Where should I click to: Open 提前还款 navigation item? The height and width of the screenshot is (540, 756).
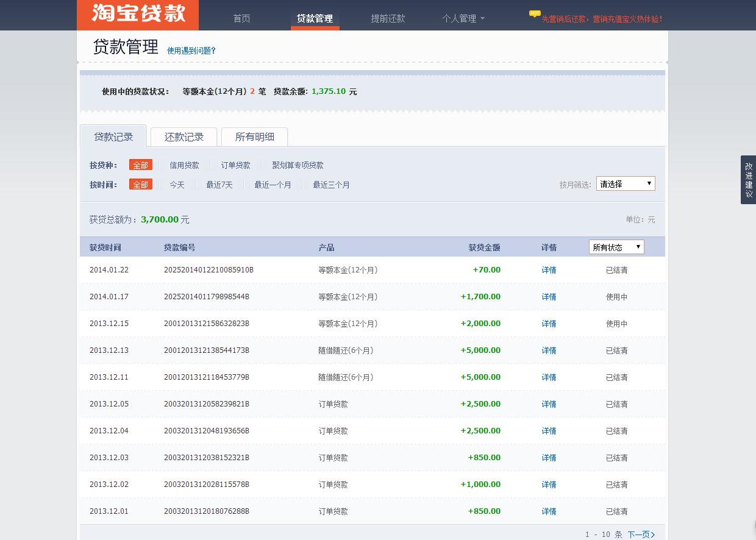[388, 18]
